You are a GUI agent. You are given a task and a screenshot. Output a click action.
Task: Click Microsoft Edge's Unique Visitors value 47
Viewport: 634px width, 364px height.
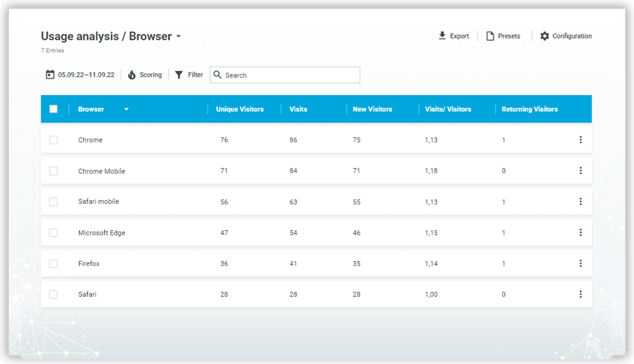224,232
